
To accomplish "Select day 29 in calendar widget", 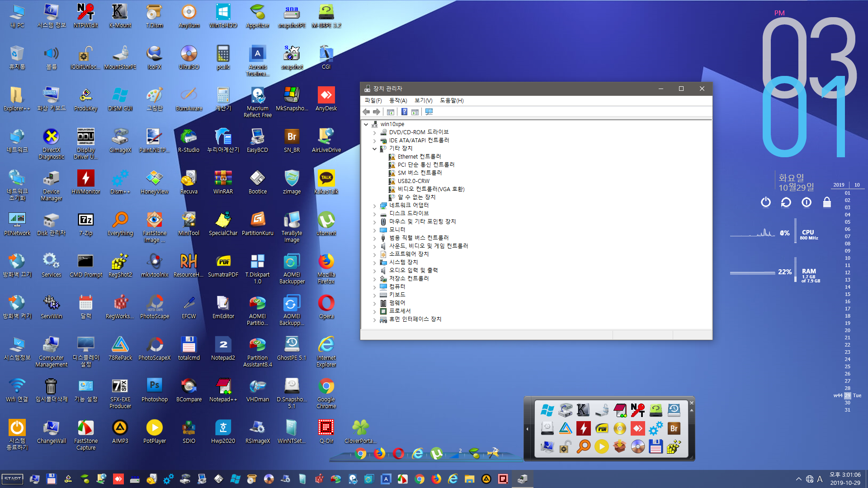I will [x=847, y=395].
